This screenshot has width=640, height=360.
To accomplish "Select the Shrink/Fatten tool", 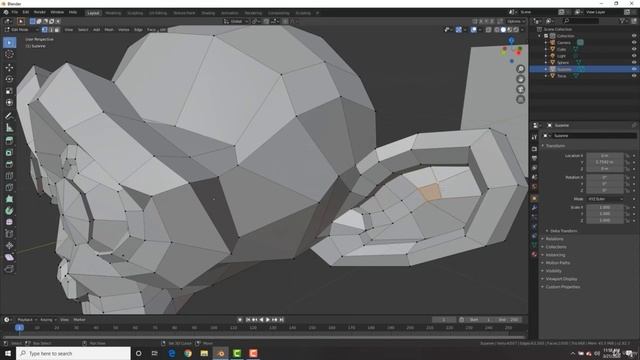I will [x=9, y=246].
